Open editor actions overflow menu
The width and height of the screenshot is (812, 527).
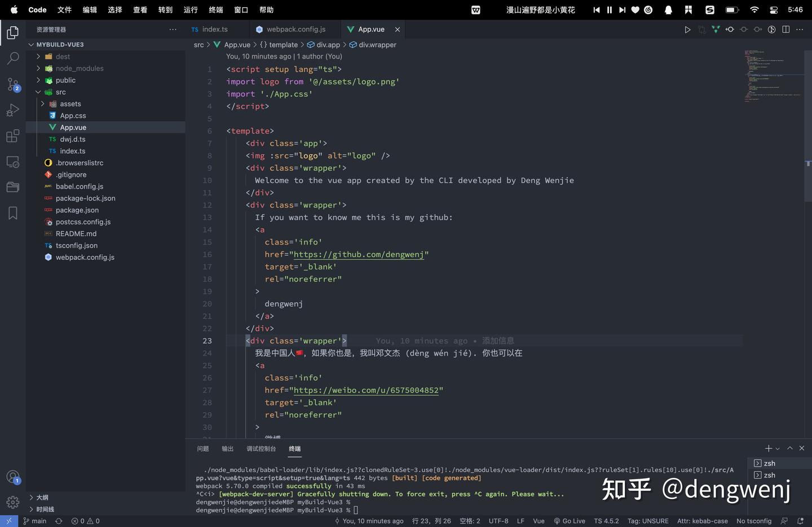pyautogui.click(x=800, y=29)
